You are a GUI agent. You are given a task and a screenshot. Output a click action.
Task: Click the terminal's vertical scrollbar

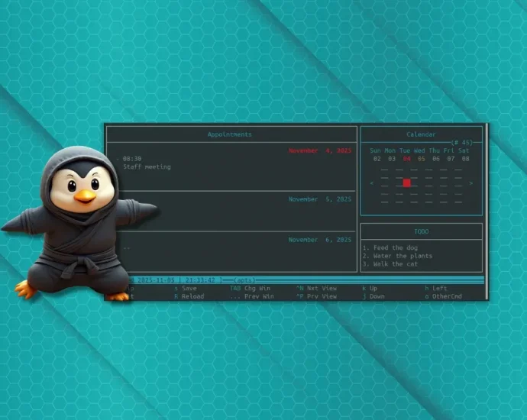click(x=487, y=212)
